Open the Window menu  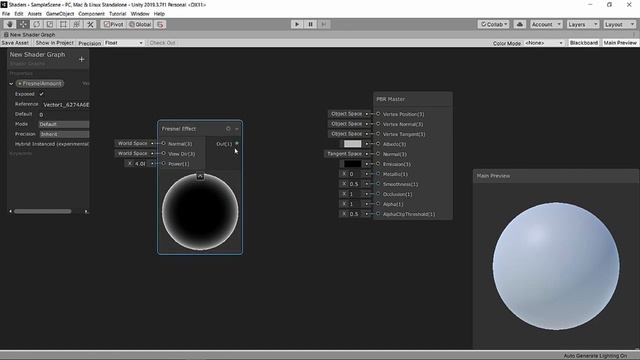tap(140, 13)
